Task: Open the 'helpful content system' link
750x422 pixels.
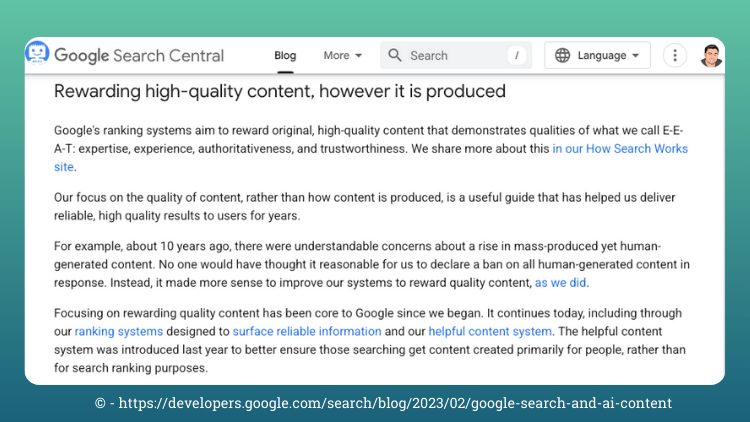Action: [x=490, y=332]
